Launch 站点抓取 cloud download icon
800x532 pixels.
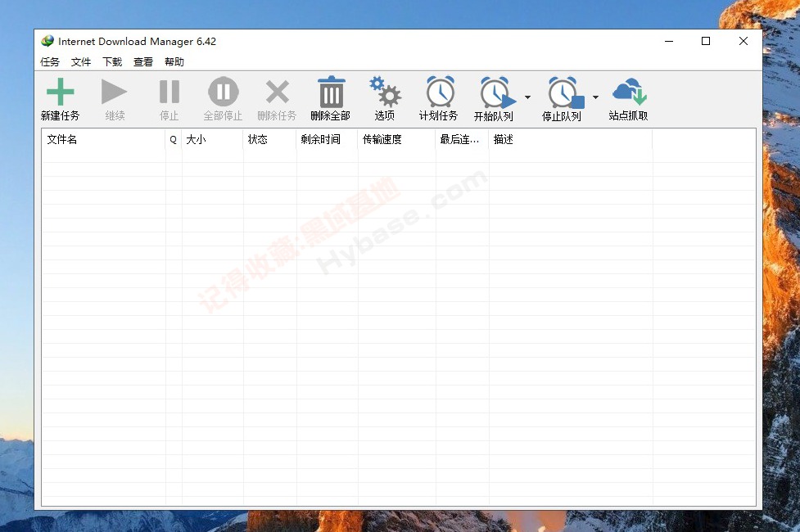630,92
